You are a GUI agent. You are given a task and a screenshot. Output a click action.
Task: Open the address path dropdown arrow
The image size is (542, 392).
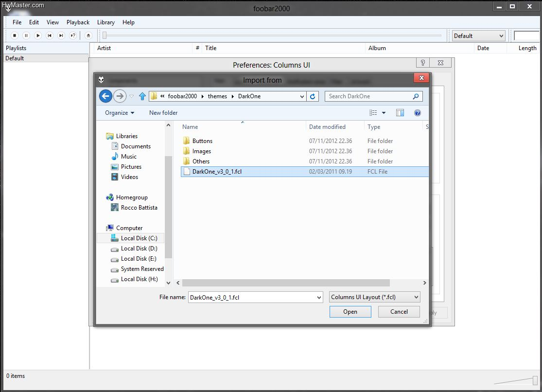click(x=302, y=96)
